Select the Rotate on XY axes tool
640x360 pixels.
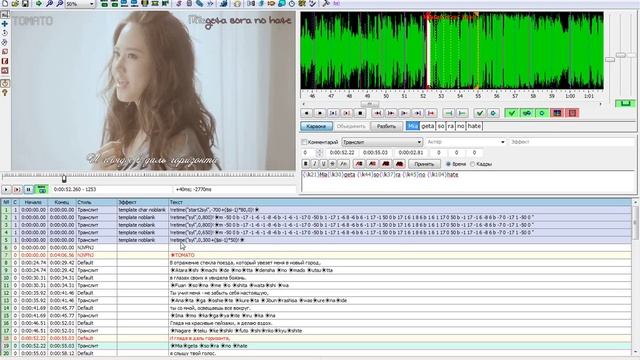pos(4,42)
